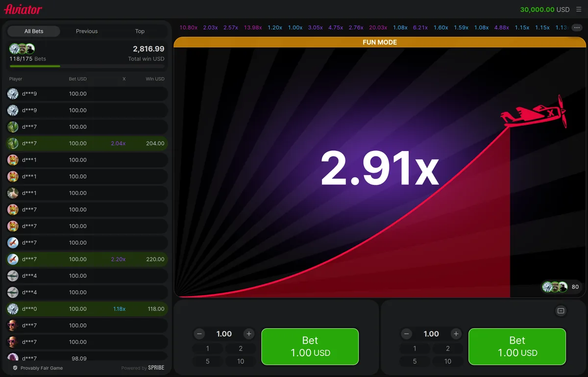The image size is (588, 377).
Task: Select quick amount 2 in right panel
Action: [448, 349]
